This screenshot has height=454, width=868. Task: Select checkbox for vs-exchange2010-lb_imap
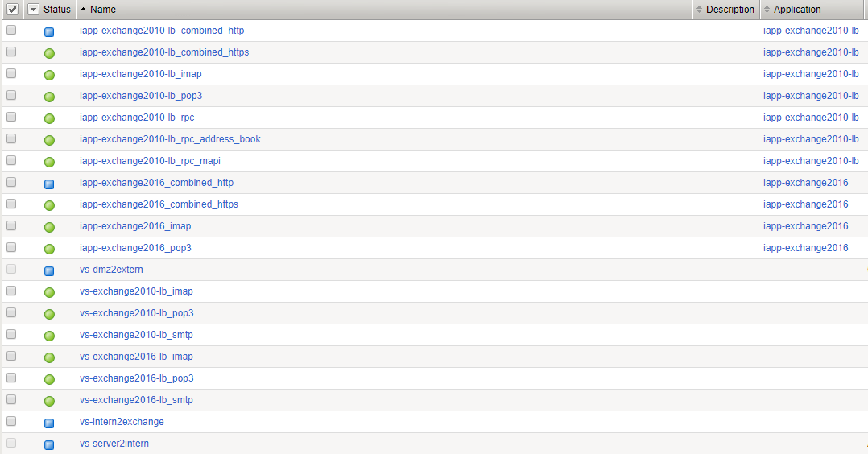pyautogui.click(x=11, y=291)
